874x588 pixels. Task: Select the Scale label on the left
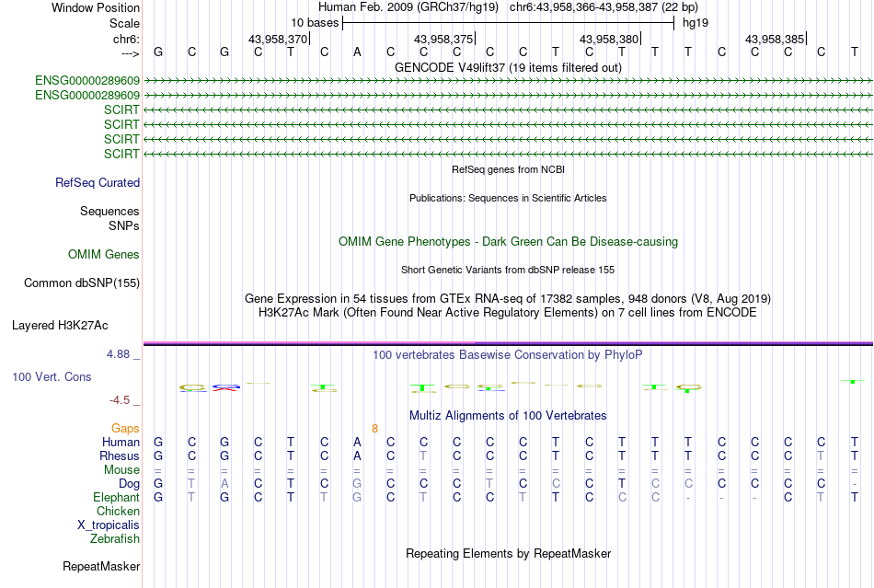[125, 23]
